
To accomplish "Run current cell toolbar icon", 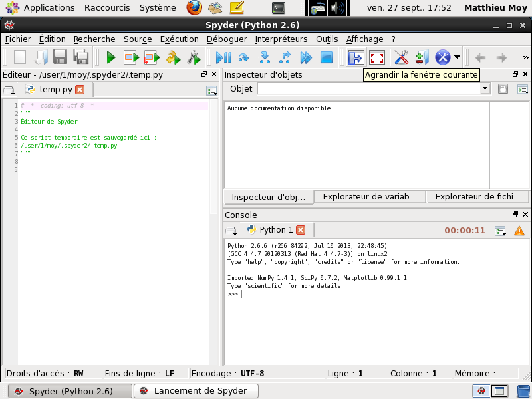I will click(x=132, y=57).
